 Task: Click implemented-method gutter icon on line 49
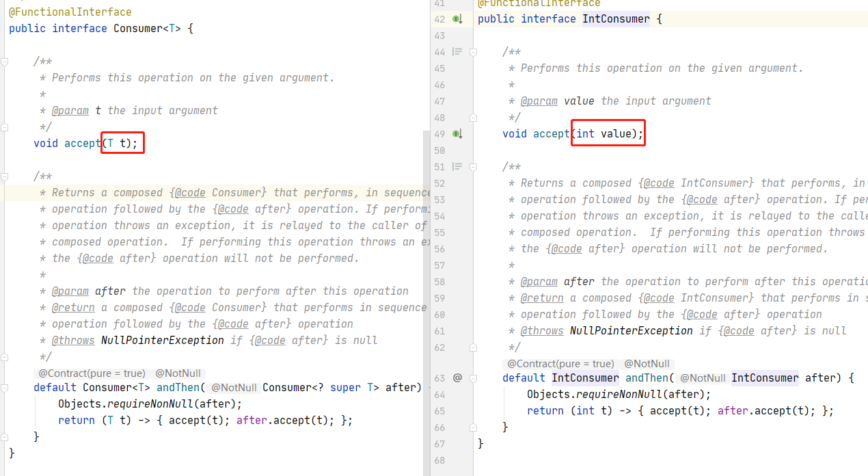pyautogui.click(x=457, y=134)
